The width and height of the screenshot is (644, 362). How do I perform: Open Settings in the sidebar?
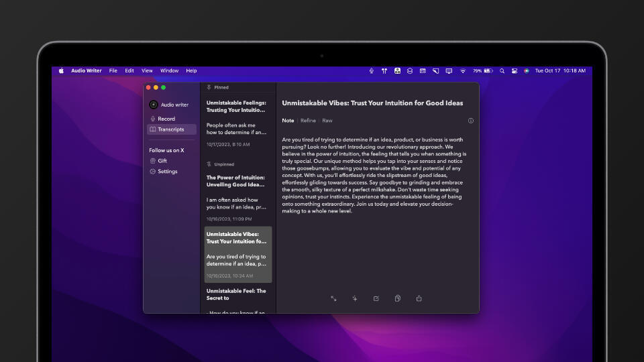pyautogui.click(x=167, y=172)
